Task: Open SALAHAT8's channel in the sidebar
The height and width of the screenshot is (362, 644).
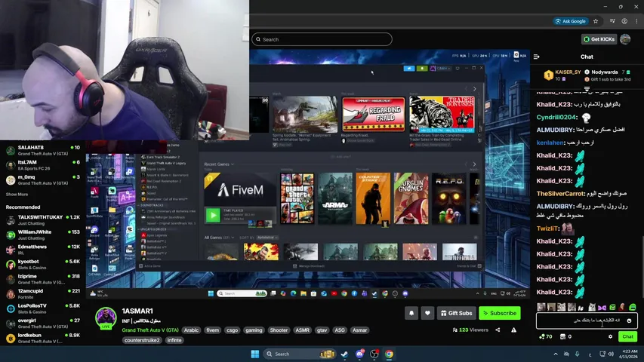Action: 43,150
